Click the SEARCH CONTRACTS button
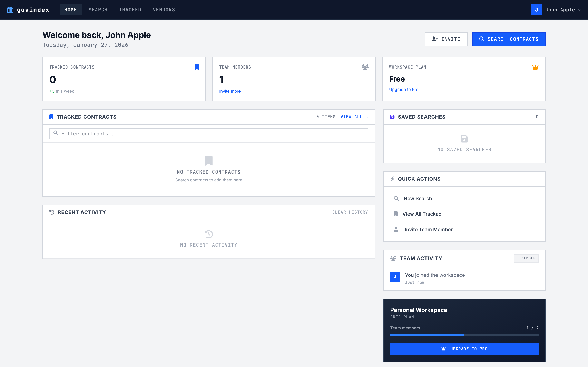 click(x=509, y=39)
